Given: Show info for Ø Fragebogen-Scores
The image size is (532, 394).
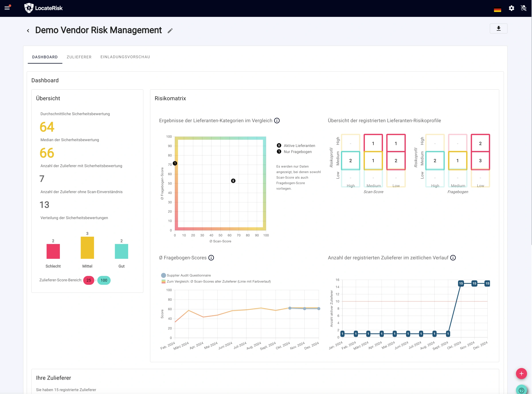Looking at the screenshot, I should click(211, 258).
